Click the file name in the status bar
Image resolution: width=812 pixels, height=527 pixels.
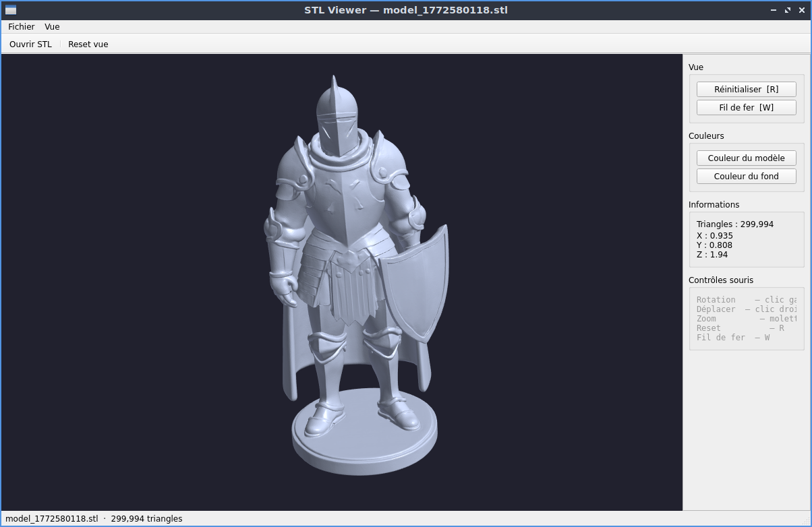pos(52,519)
